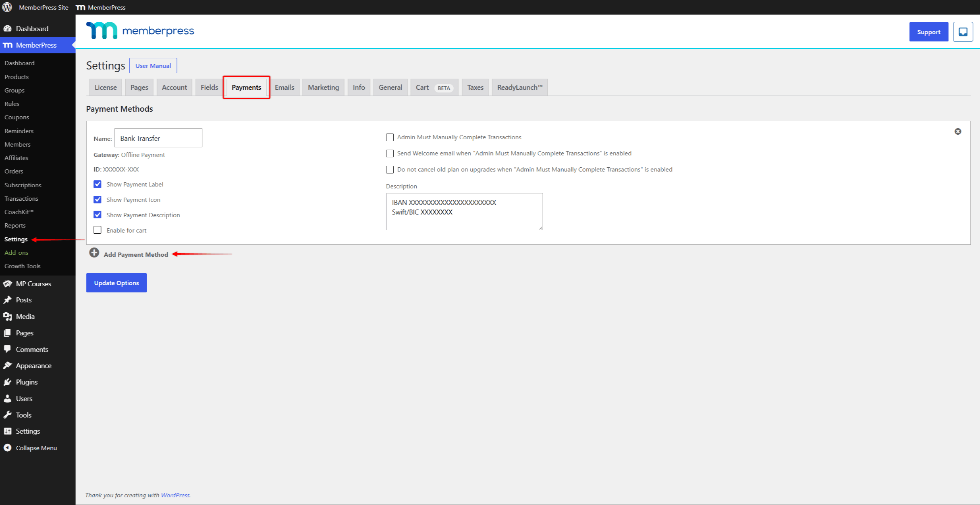The image size is (980, 505).
Task: Switch to the Marketing tab
Action: [x=323, y=87]
